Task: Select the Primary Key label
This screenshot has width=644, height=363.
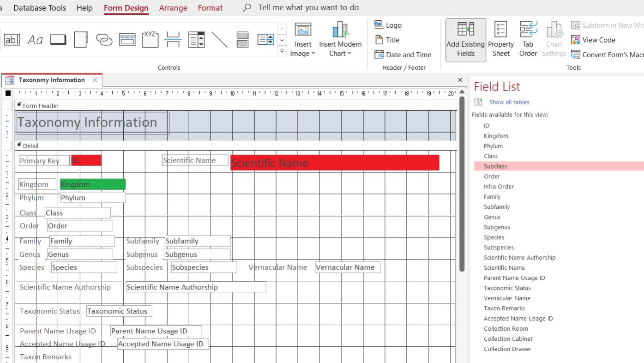Action: tap(44, 160)
